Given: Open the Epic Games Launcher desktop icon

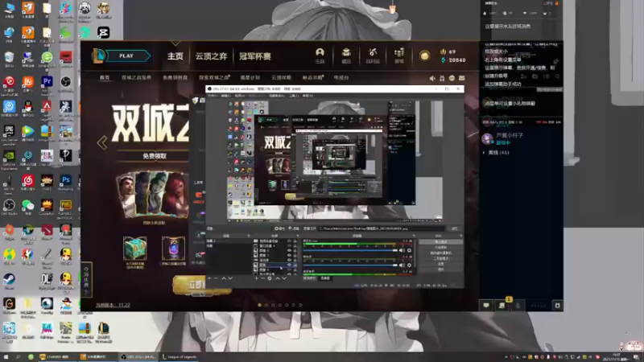Looking at the screenshot, I should pos(9,135).
